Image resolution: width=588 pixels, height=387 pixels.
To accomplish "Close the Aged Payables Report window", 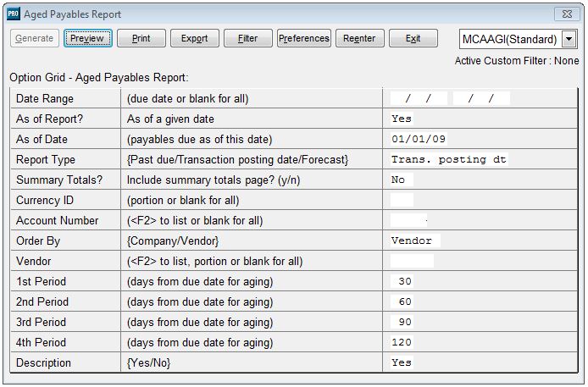I will coord(567,14).
